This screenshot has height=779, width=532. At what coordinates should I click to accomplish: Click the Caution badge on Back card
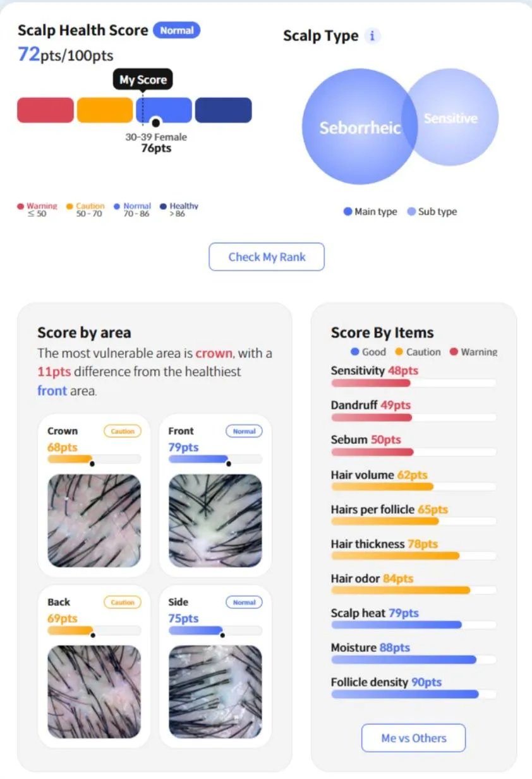coord(123,602)
